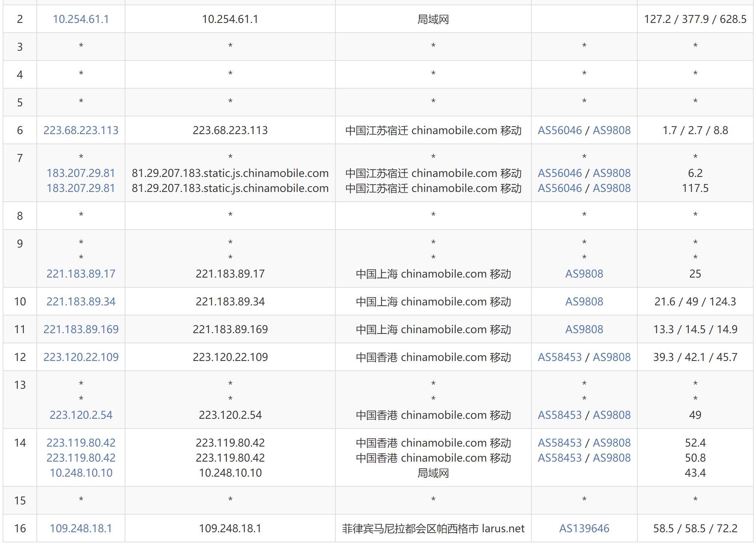Viewport: 756px width, 545px height.
Task: Select latency 13.3 / 14.5 / 14.9
Action: pyautogui.click(x=695, y=329)
